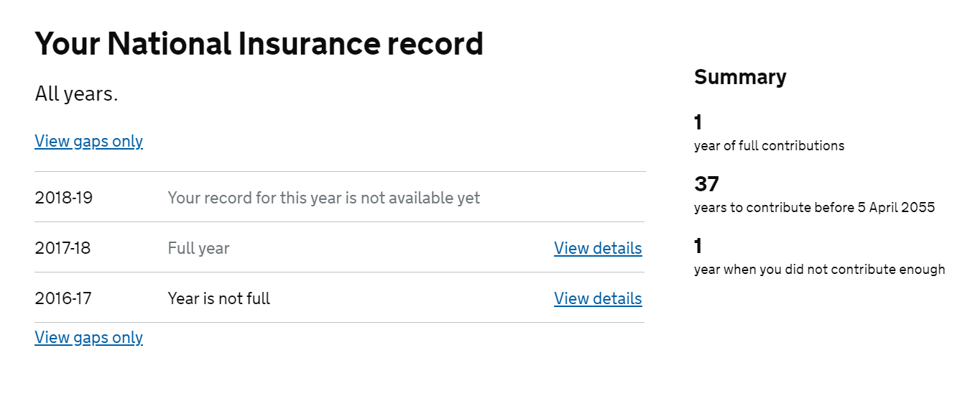
Task: Select the 2016-17 year label
Action: point(63,298)
